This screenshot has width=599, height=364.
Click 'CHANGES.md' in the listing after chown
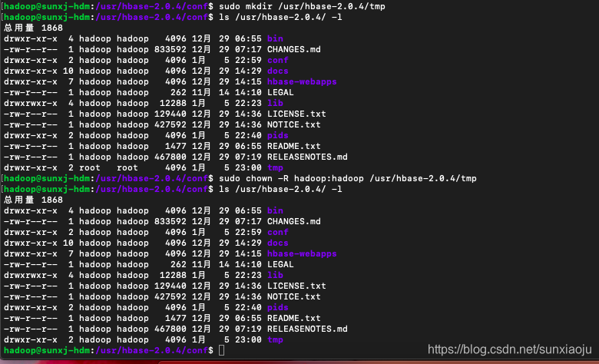coord(294,221)
